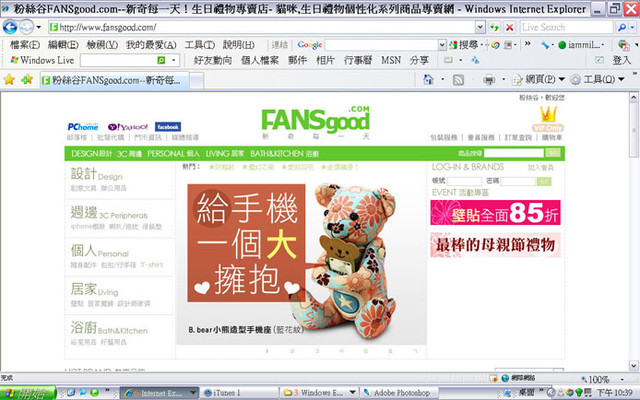Click the browser Forward arrow button
The height and width of the screenshot is (400, 640).
click(27, 27)
